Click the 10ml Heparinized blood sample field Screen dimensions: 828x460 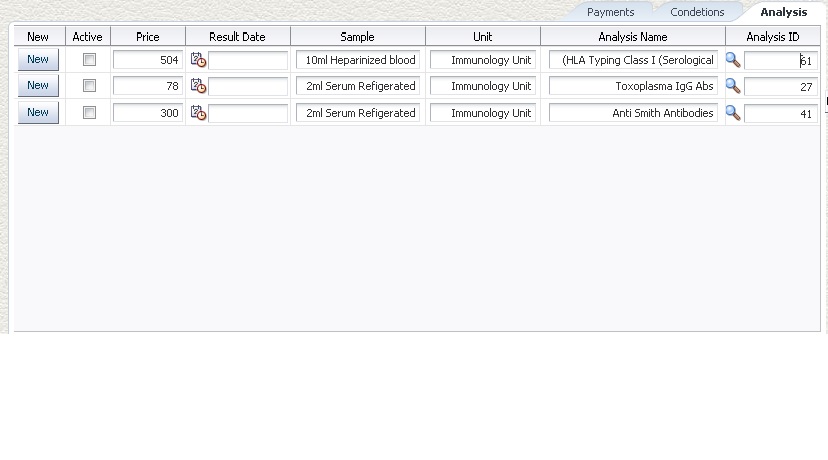(358, 60)
